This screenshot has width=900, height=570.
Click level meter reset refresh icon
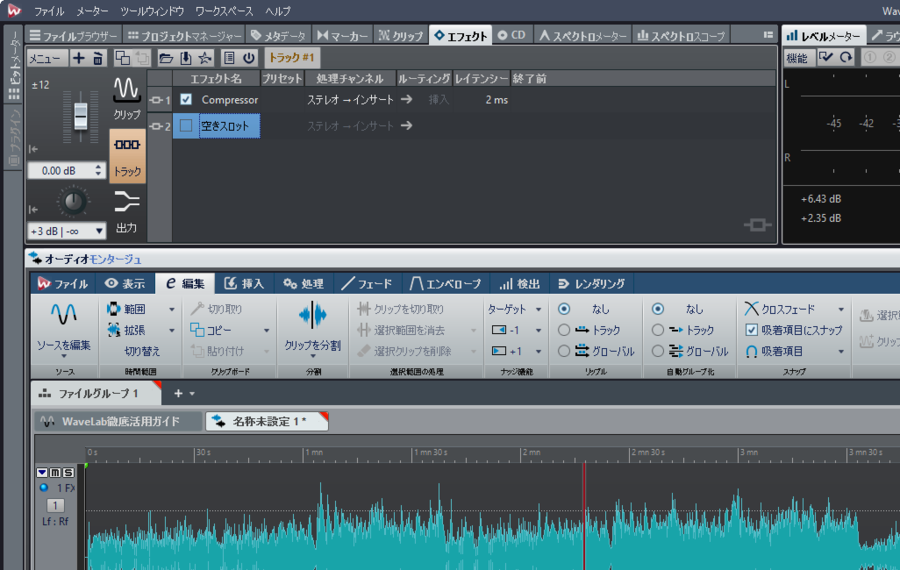tap(846, 57)
